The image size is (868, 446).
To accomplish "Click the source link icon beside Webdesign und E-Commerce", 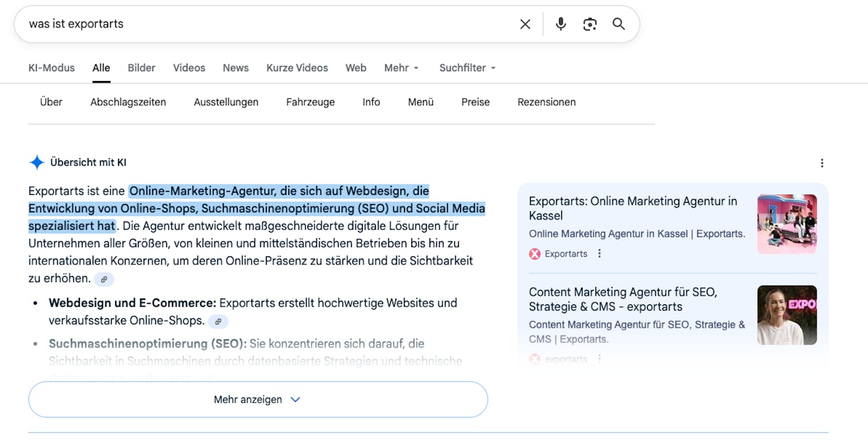I will (x=218, y=322).
